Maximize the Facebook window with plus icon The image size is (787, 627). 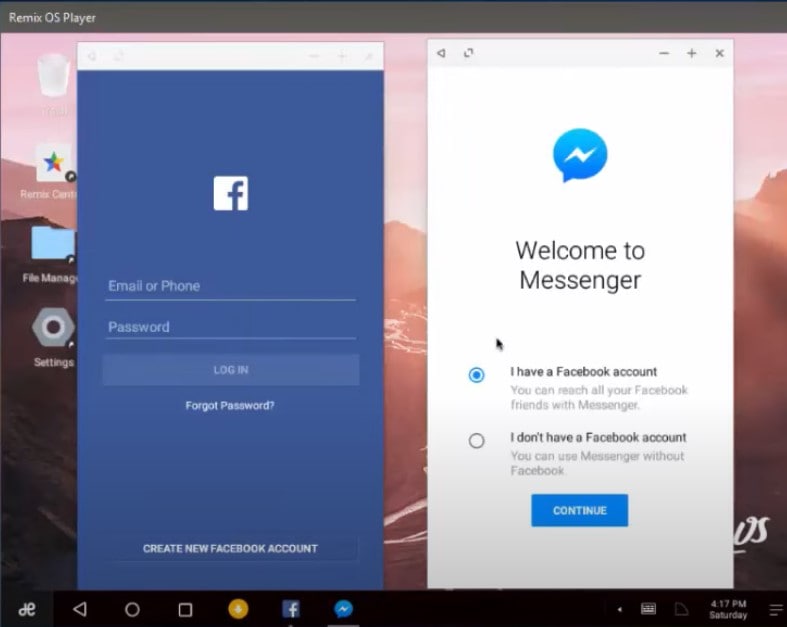(x=342, y=56)
